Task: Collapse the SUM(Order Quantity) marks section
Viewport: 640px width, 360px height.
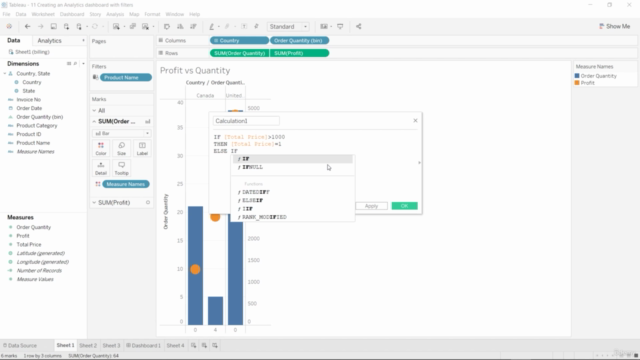Action: coord(94,122)
